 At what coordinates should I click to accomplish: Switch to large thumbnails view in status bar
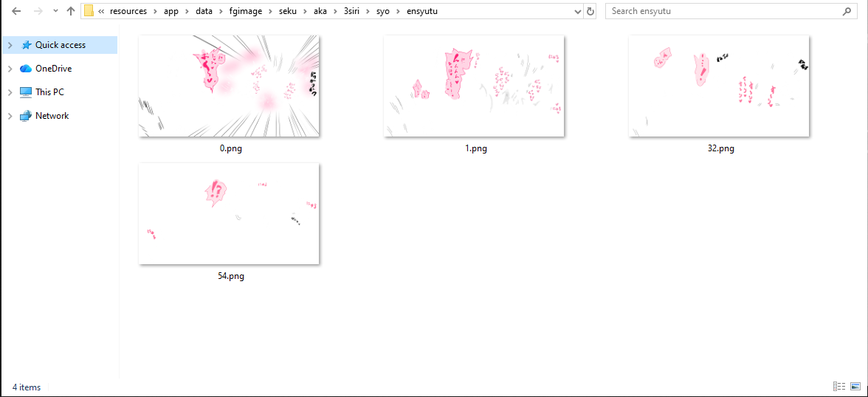[x=856, y=387]
